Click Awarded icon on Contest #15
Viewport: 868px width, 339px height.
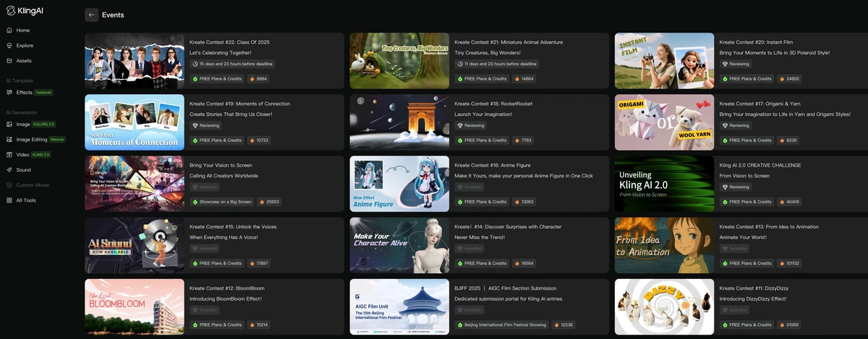(x=195, y=248)
